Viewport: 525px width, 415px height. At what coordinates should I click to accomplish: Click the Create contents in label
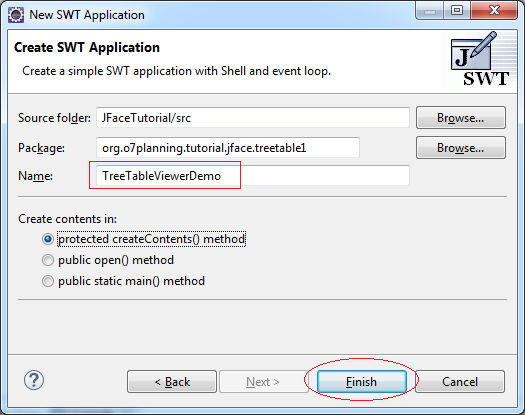point(67,219)
